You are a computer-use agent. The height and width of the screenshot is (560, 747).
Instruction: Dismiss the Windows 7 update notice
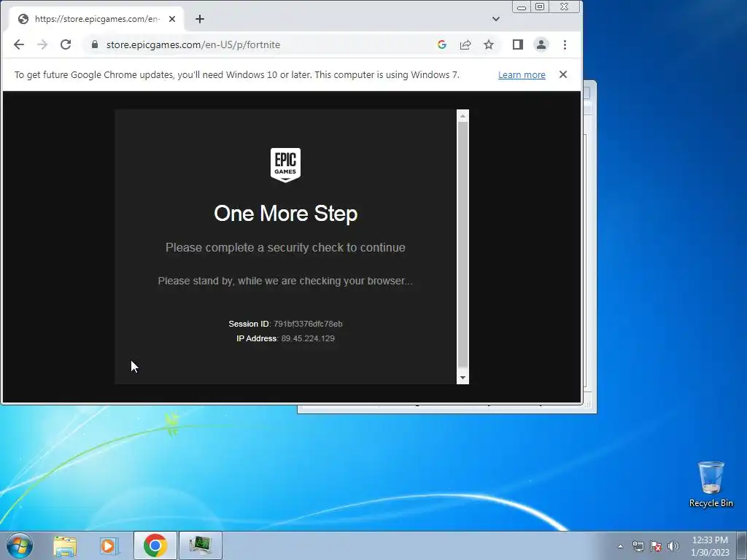pos(563,74)
